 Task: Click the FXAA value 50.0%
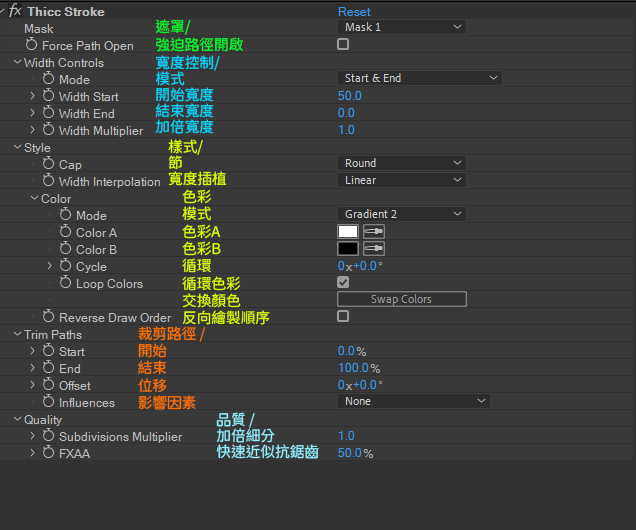pyautogui.click(x=355, y=453)
